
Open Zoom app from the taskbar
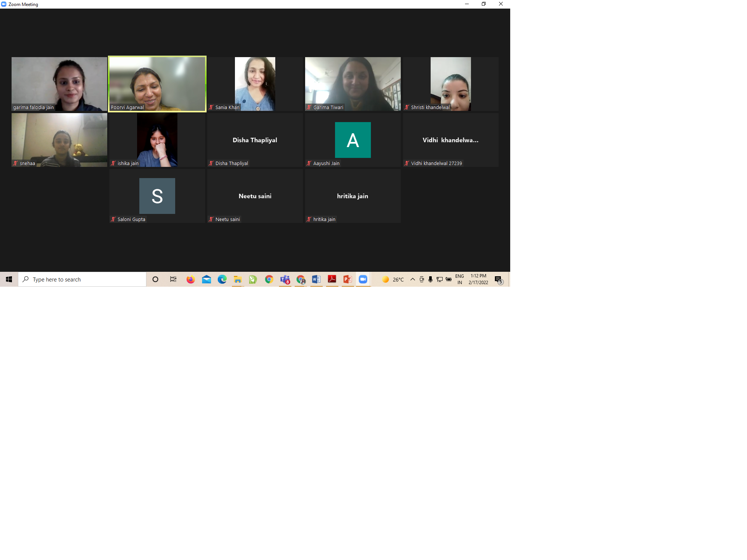pos(363,279)
